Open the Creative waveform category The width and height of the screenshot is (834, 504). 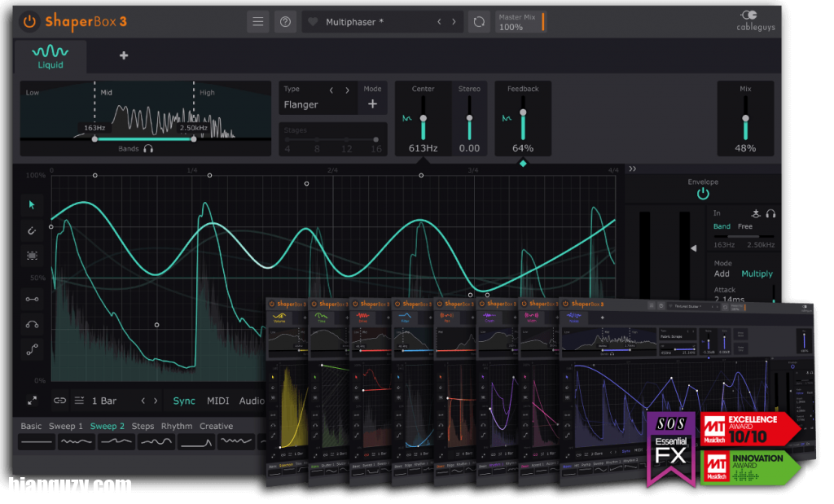click(x=216, y=426)
